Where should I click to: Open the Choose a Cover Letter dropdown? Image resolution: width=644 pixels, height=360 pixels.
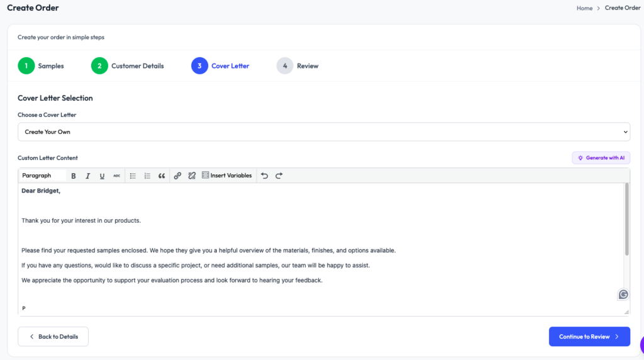click(x=323, y=132)
